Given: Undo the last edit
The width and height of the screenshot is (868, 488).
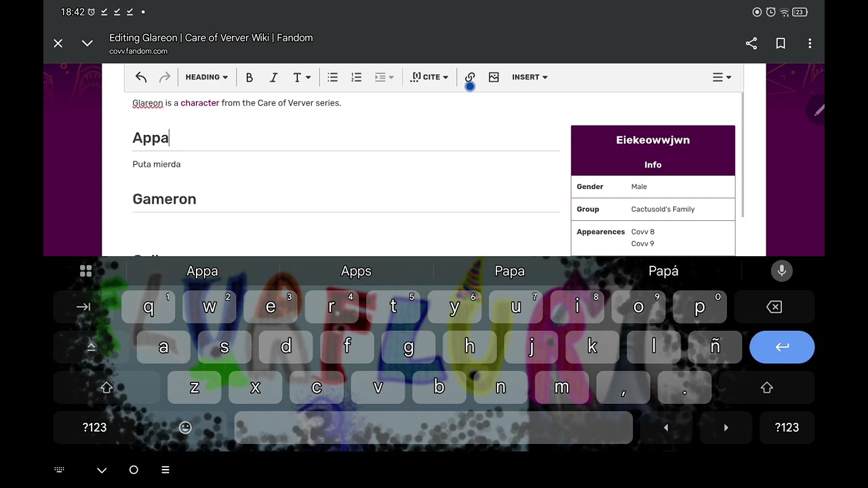Looking at the screenshot, I should (x=141, y=77).
